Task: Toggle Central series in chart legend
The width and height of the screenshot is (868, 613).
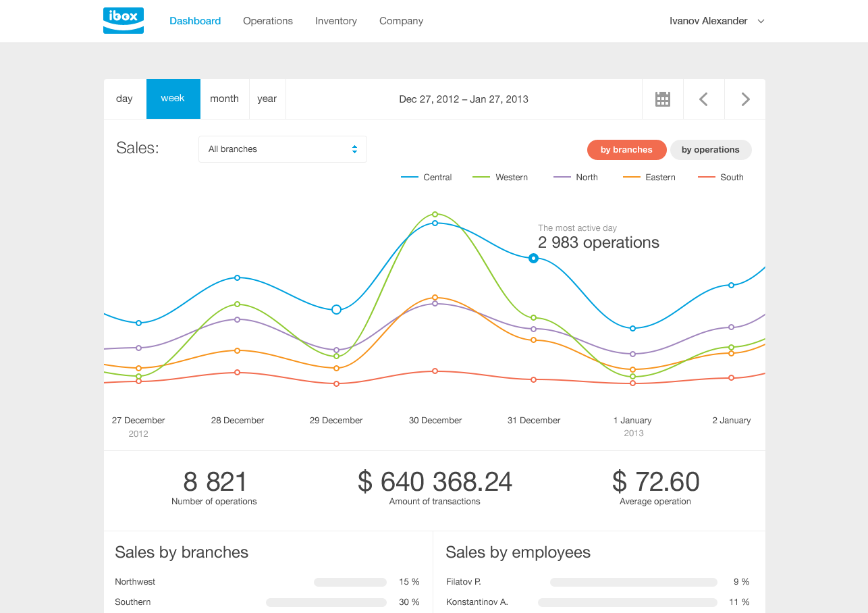Action: click(427, 178)
